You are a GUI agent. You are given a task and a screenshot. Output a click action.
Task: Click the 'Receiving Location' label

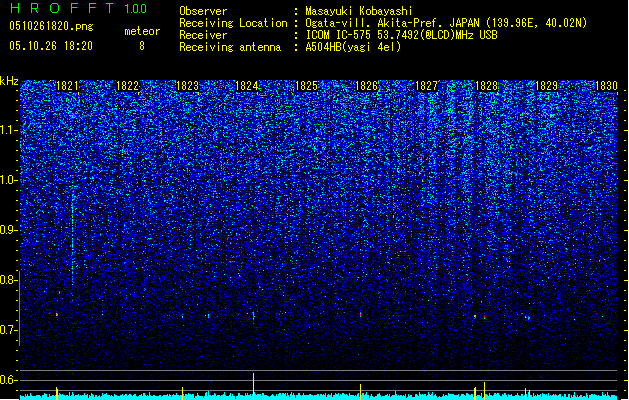233,23
